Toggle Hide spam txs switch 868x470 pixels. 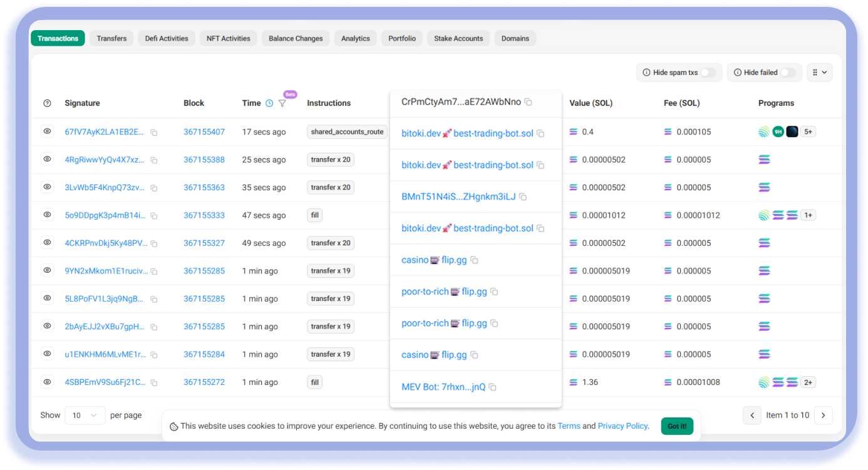pyautogui.click(x=708, y=73)
